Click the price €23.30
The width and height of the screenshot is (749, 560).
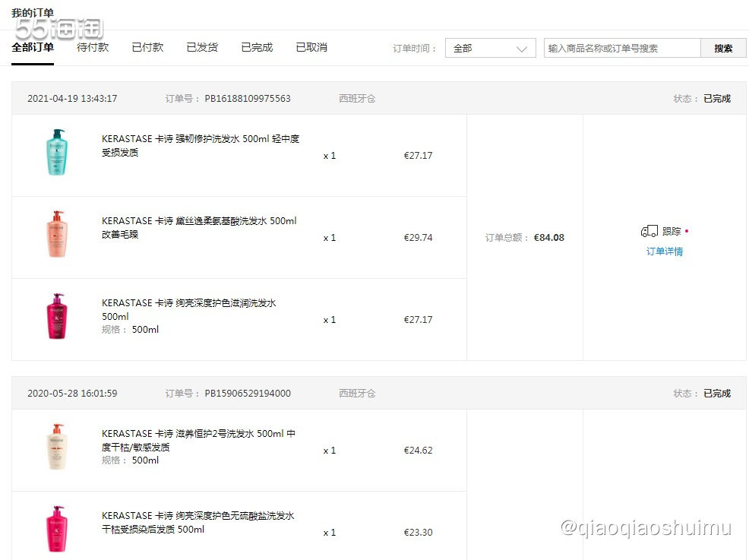coord(418,533)
